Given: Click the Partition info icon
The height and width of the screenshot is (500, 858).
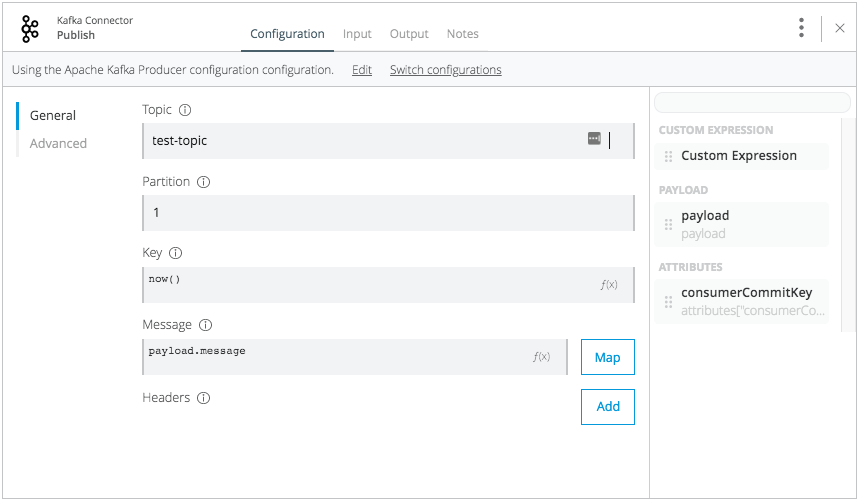Looking at the screenshot, I should click(204, 182).
